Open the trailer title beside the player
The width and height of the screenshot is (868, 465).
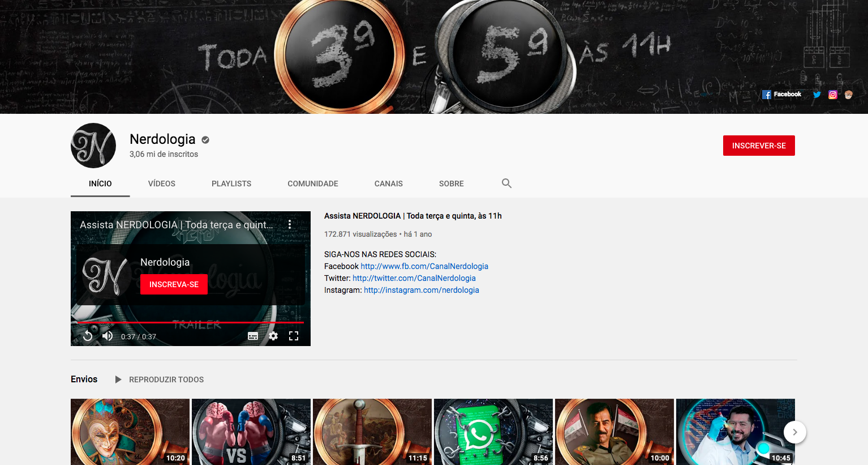pyautogui.click(x=413, y=216)
